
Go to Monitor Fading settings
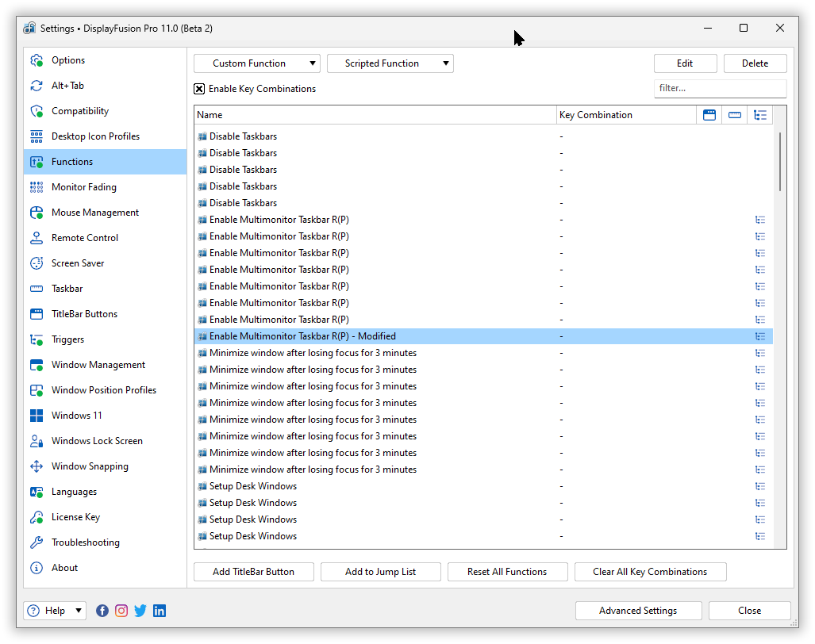83,187
